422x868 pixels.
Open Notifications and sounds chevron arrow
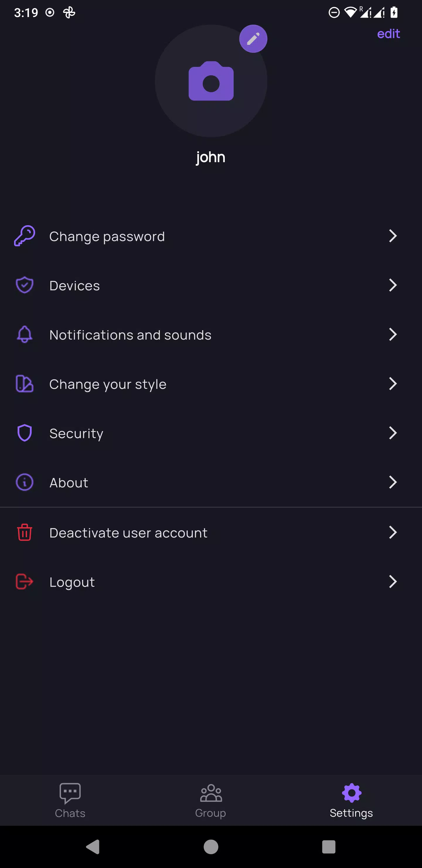[393, 334]
